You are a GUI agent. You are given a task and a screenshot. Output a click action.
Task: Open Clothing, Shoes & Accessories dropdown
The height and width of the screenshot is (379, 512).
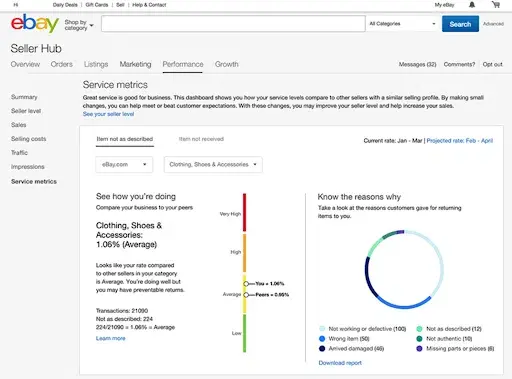pos(213,164)
